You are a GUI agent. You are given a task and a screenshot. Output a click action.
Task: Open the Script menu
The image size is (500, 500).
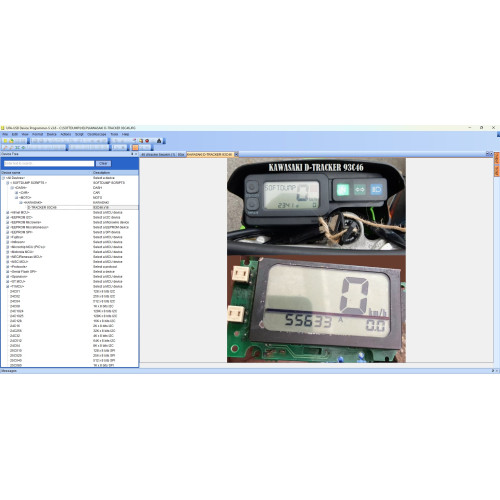79,134
